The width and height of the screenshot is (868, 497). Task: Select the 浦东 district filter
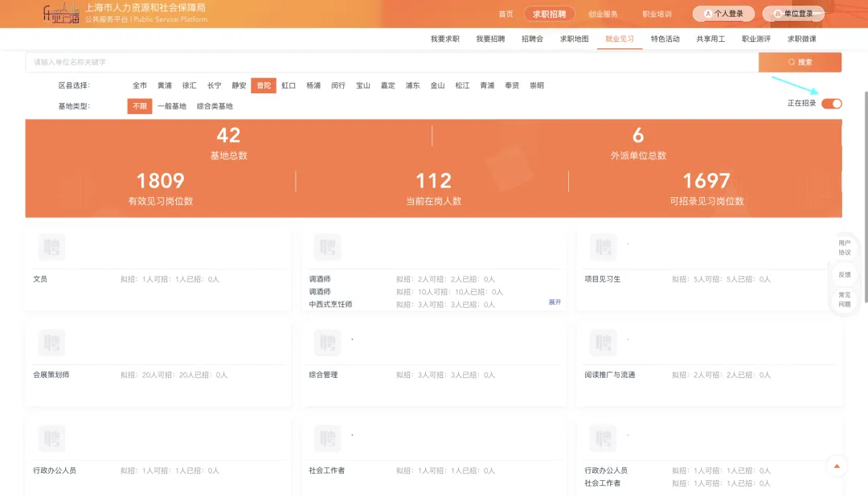tap(412, 85)
